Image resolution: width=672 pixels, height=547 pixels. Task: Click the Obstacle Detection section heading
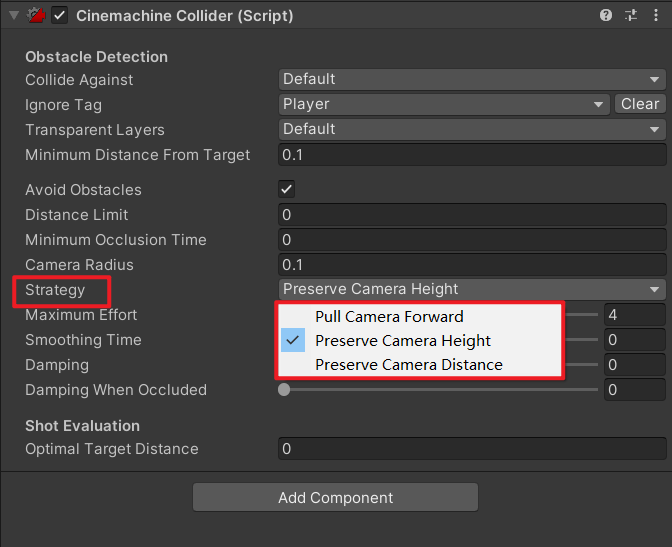[96, 57]
